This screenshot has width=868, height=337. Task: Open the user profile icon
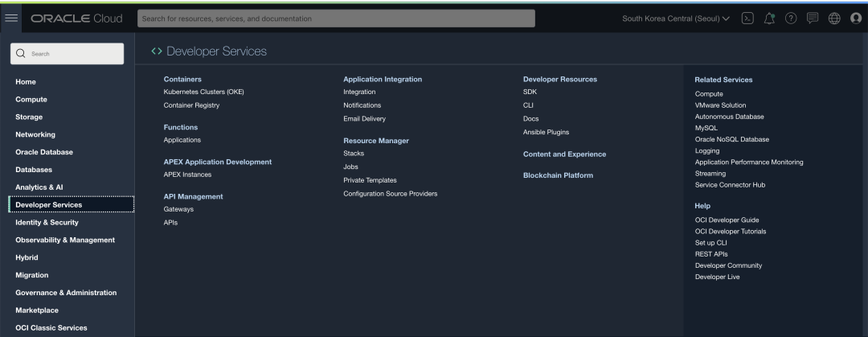(x=856, y=18)
